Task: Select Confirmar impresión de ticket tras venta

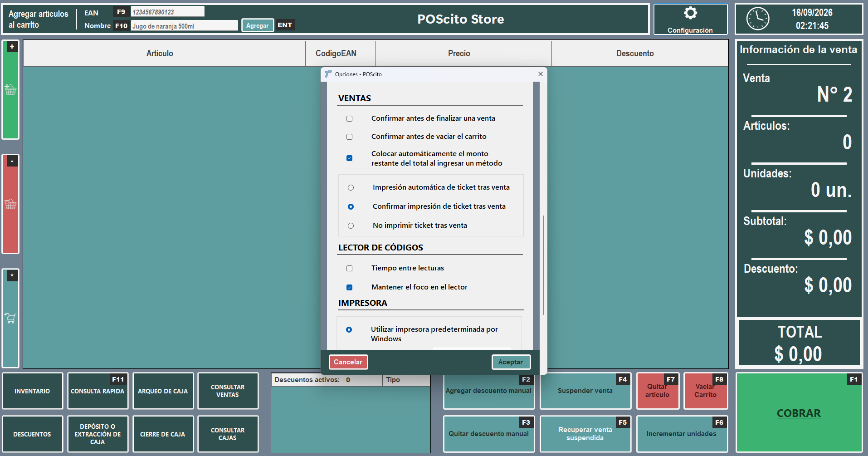Action: click(351, 207)
